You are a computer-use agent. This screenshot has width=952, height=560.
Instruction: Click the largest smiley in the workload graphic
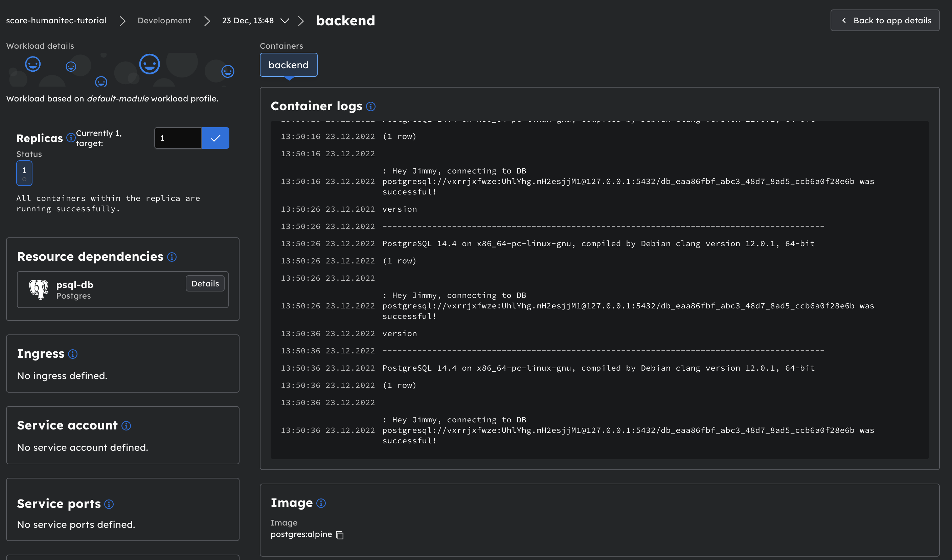pyautogui.click(x=150, y=64)
